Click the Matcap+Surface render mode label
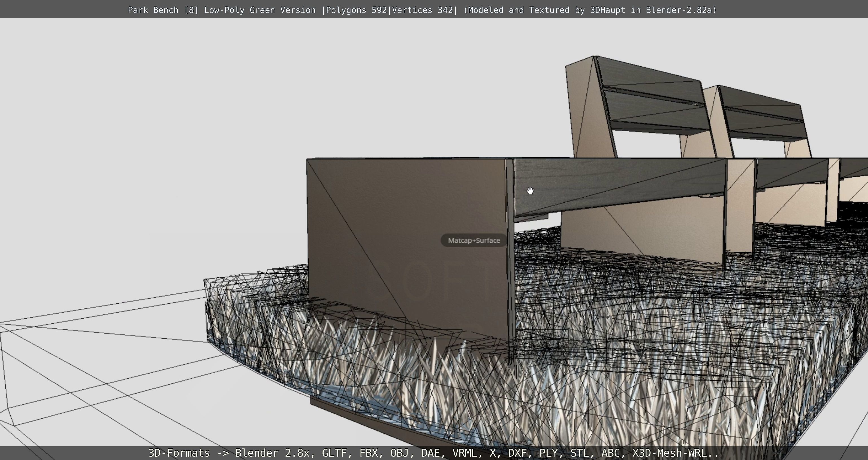The width and height of the screenshot is (868, 460). [x=474, y=241]
